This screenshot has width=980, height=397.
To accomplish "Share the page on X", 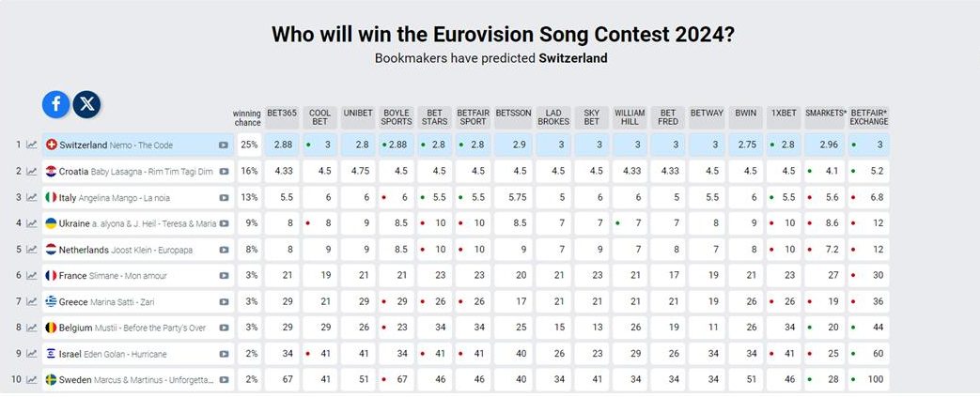I will 87,104.
